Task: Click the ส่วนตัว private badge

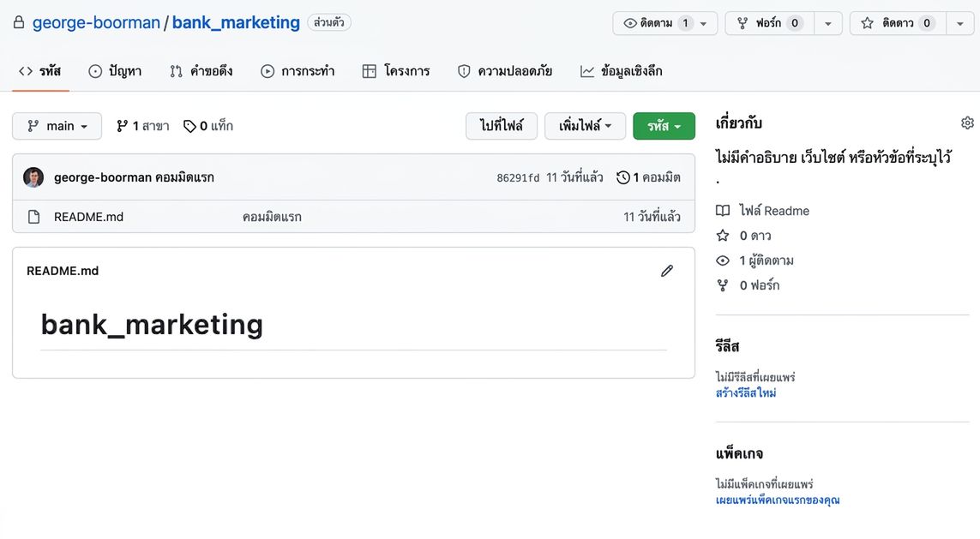Action: [328, 22]
